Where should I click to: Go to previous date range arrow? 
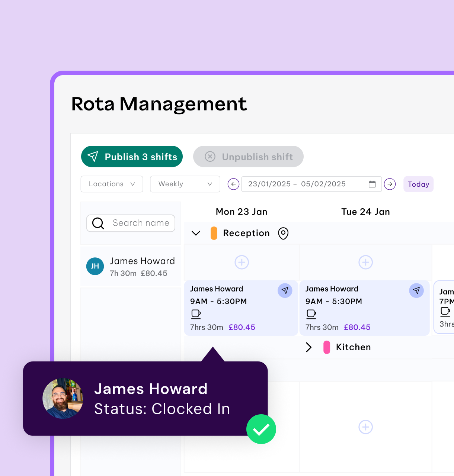pyautogui.click(x=233, y=184)
